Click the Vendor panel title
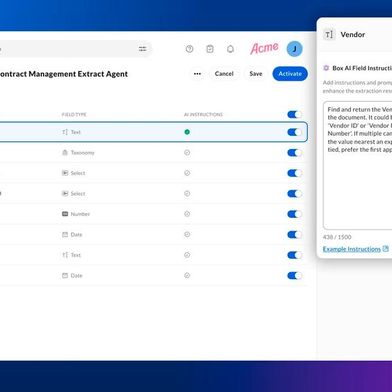This screenshot has width=392, height=392. pos(353,35)
